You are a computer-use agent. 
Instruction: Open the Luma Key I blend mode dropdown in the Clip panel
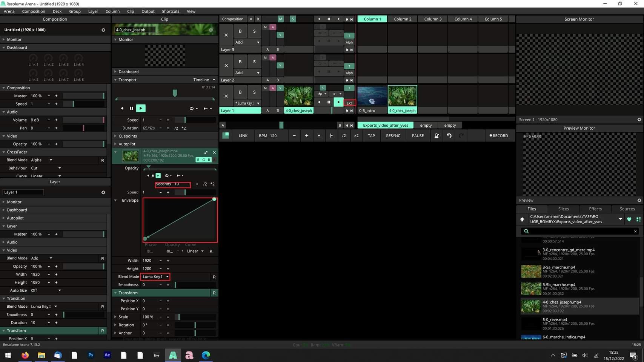coord(155,277)
